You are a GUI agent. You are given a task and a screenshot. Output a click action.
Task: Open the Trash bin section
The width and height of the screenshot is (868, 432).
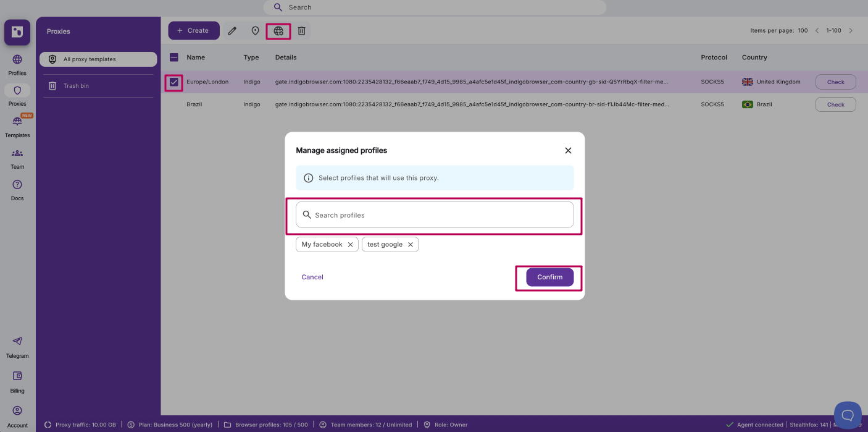[98, 85]
